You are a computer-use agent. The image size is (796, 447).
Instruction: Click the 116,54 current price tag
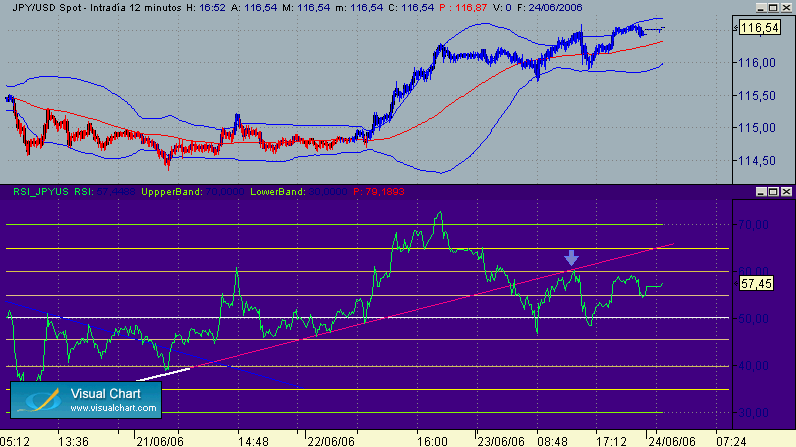[759, 28]
